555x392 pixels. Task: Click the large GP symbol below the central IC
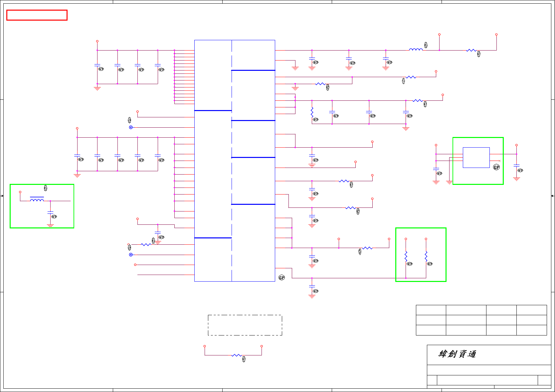tap(282, 278)
